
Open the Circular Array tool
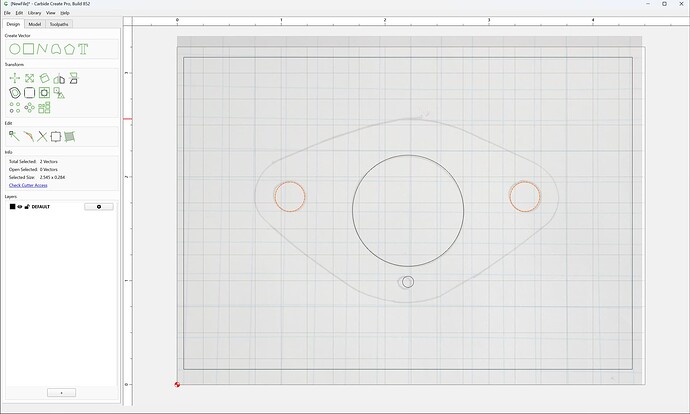tap(29, 107)
